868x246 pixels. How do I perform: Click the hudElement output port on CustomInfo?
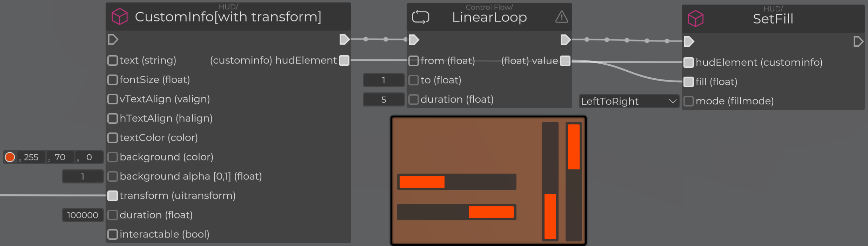345,60
